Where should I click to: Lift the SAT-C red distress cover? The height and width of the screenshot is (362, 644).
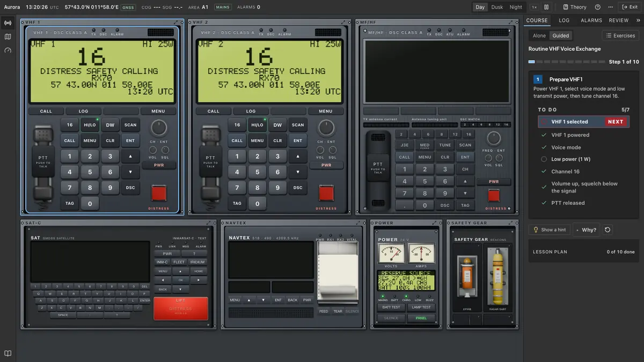pos(180,308)
